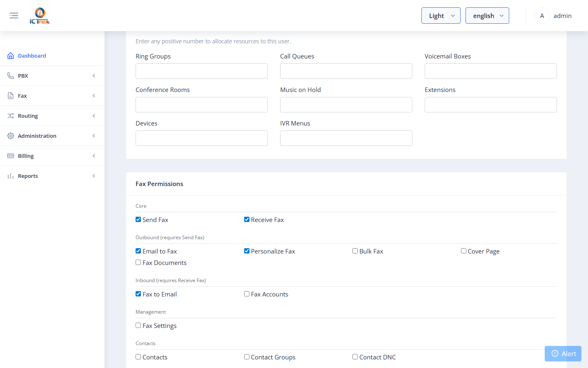Image resolution: width=588 pixels, height=368 pixels.
Task: Open the Dashboard menu item
Action: coord(52,56)
